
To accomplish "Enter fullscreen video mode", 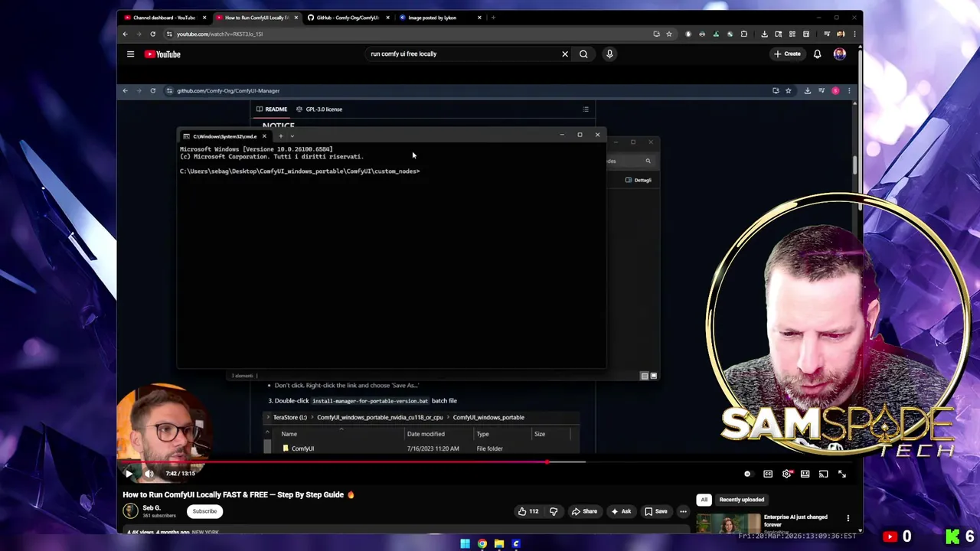I will (x=842, y=474).
